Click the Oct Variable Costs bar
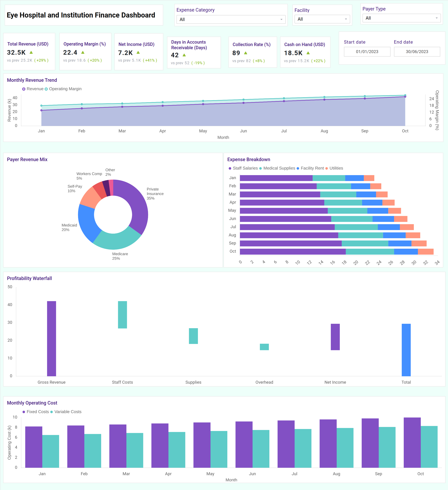This screenshot has width=448, height=490. tap(429, 447)
